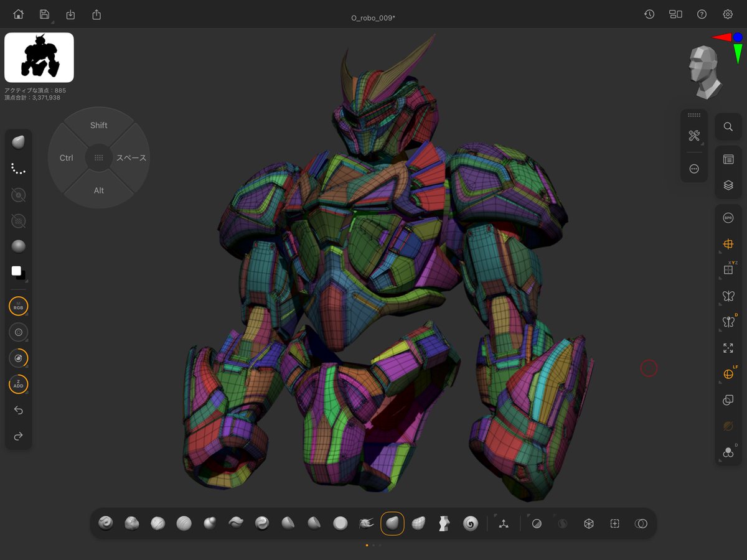Image resolution: width=747 pixels, height=560 pixels.
Task: Select the ZModeler grid brush
Action: (x=418, y=523)
